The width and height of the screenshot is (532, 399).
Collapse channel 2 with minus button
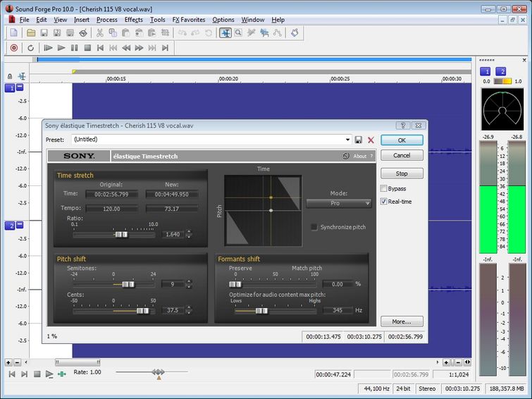click(20, 224)
